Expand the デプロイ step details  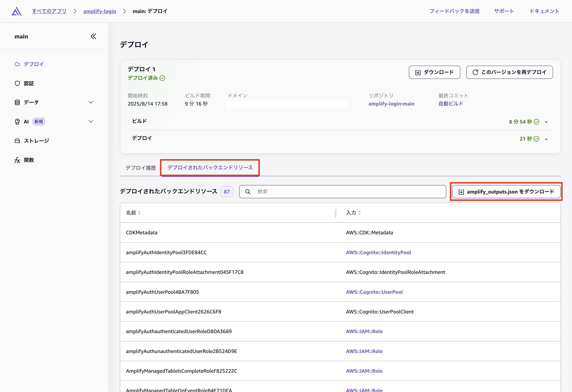[x=546, y=139]
